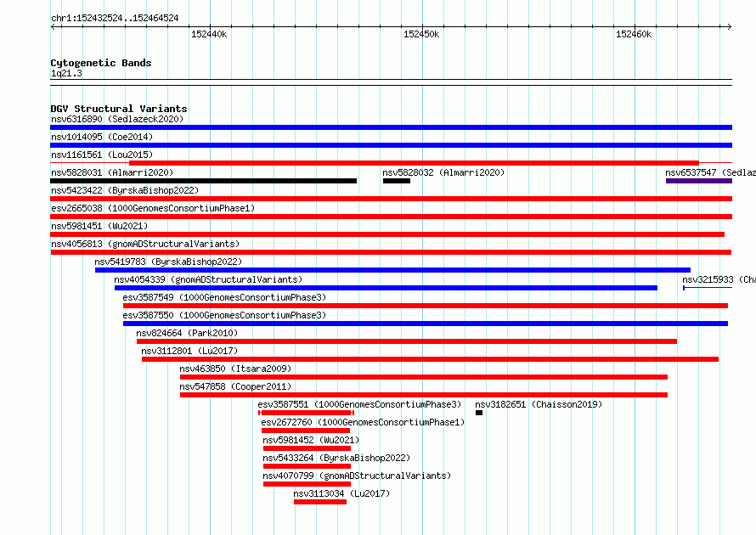
Task: Click the blue bar of esv3587550
Action: click(x=426, y=324)
